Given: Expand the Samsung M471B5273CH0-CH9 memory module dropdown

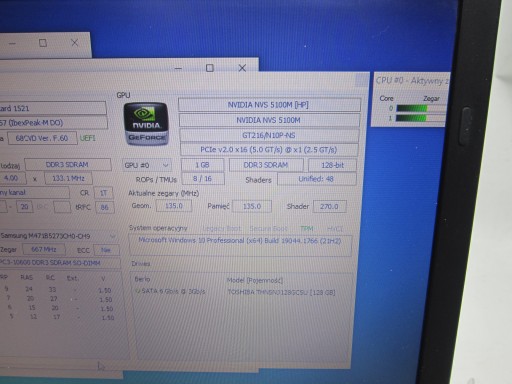Looking at the screenshot, I should coord(58,236).
